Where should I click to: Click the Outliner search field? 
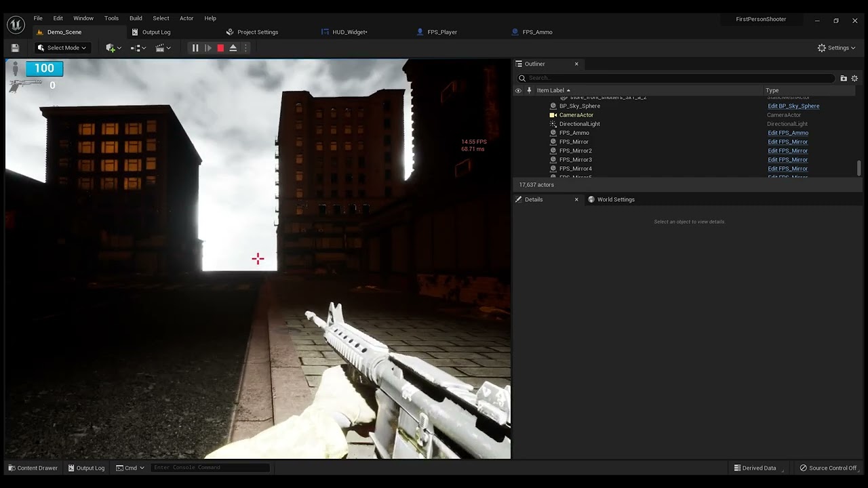click(x=675, y=78)
